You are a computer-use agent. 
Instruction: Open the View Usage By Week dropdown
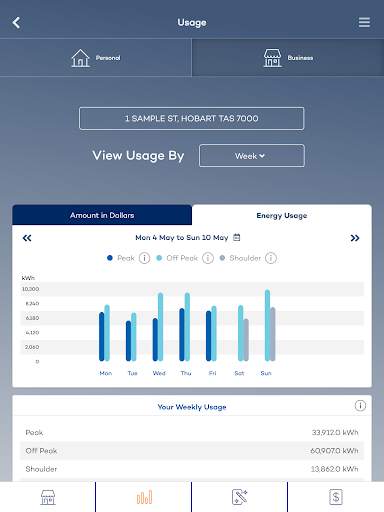(252, 156)
